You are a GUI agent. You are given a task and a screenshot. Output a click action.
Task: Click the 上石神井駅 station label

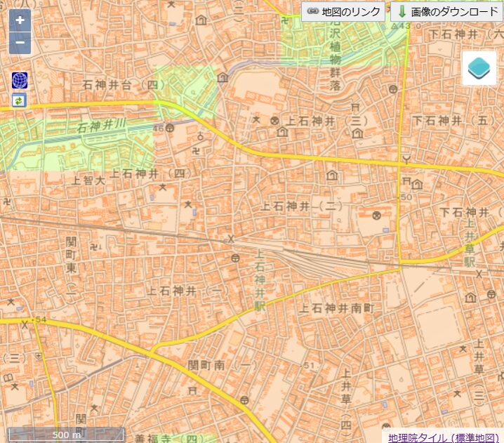pyautogui.click(x=259, y=282)
